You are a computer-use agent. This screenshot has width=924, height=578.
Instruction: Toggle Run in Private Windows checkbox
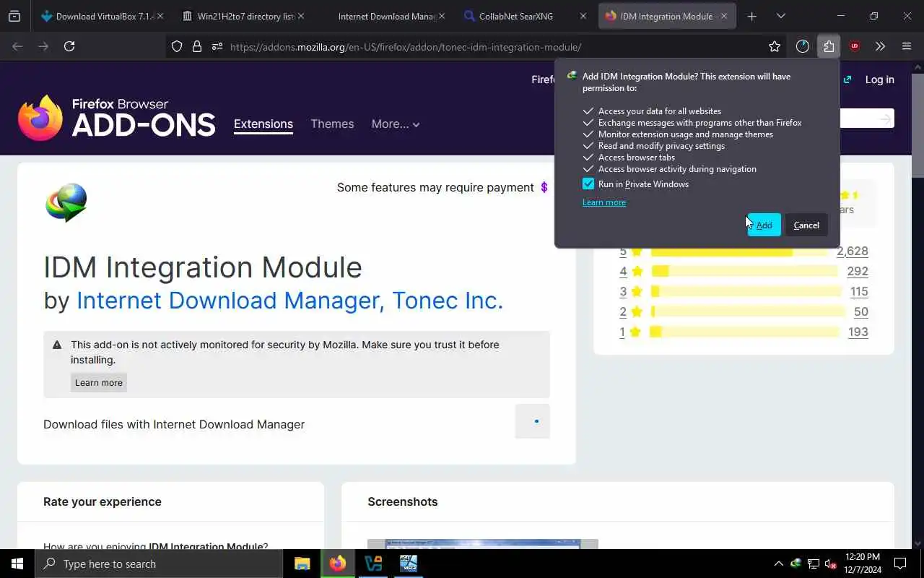(588, 184)
